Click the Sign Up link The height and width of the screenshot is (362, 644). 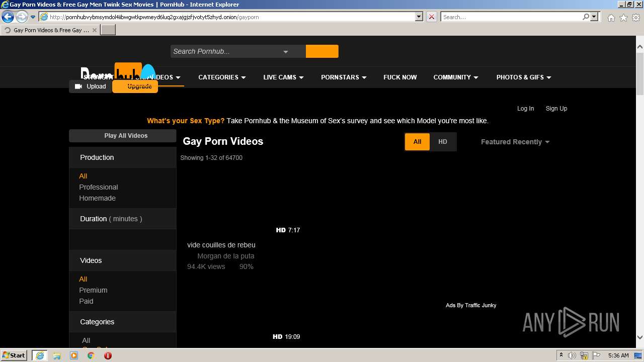[x=556, y=109]
